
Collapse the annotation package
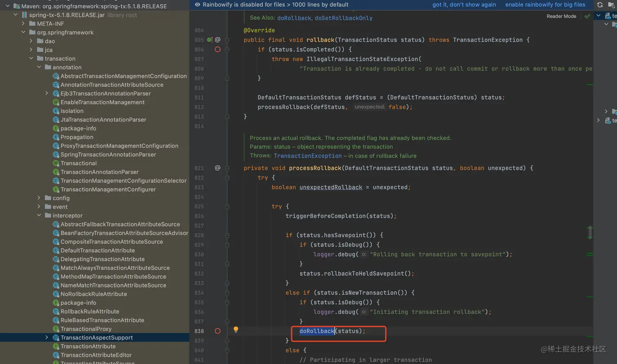[39, 67]
